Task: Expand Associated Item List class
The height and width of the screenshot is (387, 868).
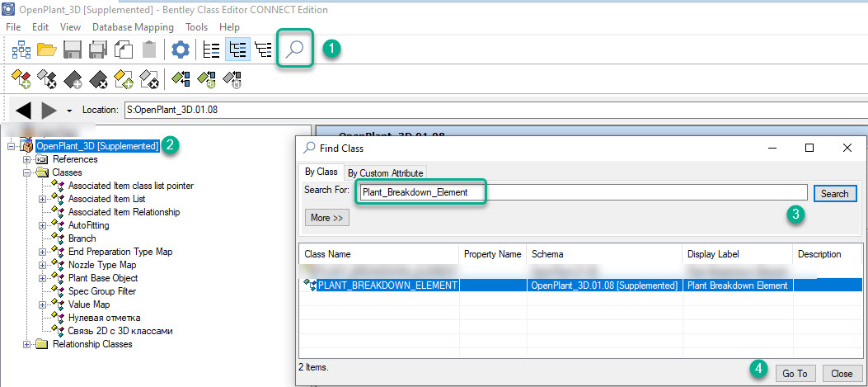Action: pos(42,199)
